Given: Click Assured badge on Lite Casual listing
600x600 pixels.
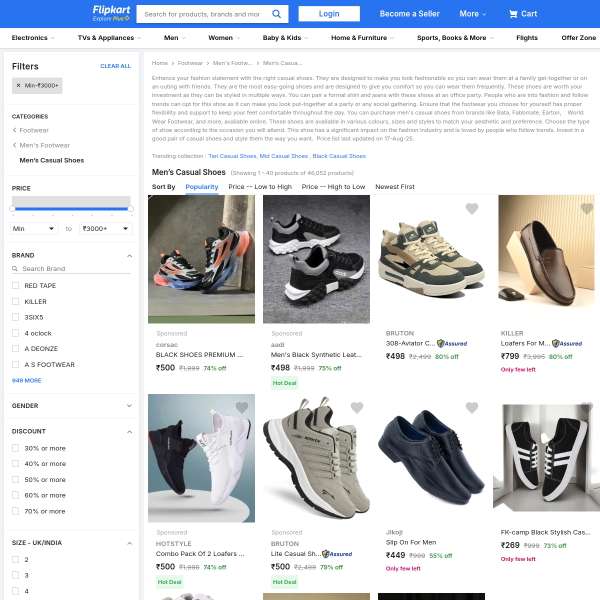Looking at the screenshot, I should pos(337,554).
